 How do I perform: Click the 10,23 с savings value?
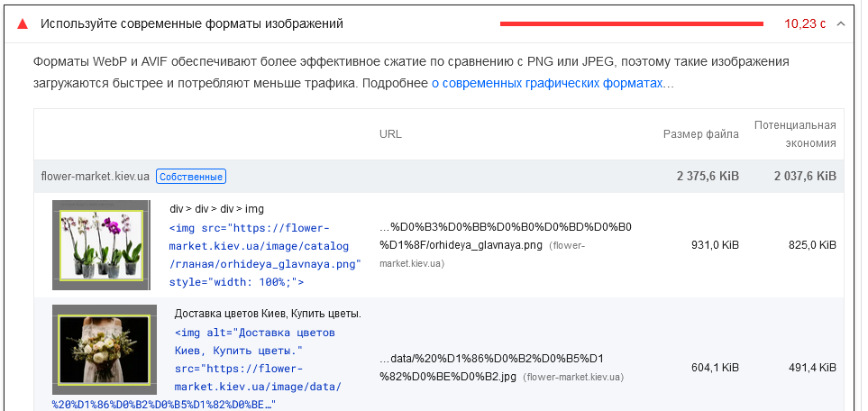click(805, 24)
